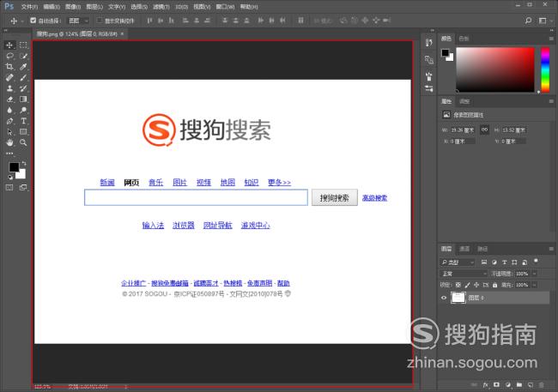Open the 滤镜 menu
The width and height of the screenshot is (558, 392).
point(161,7)
